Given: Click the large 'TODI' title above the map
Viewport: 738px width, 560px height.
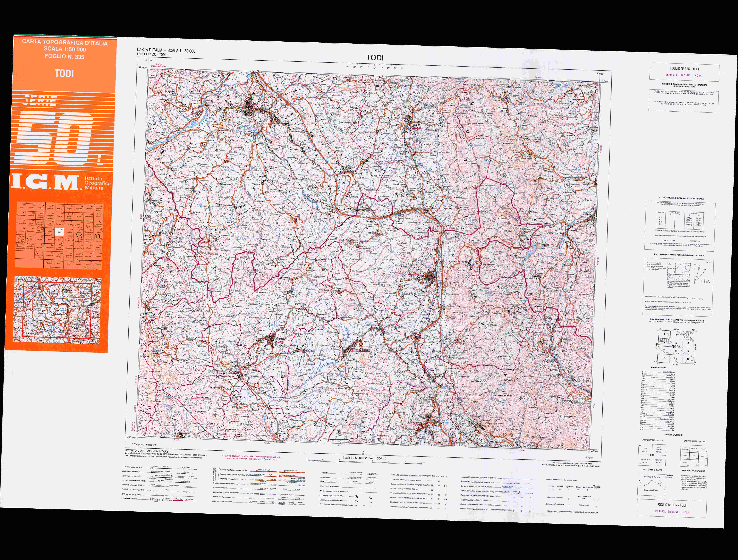Looking at the screenshot, I should tap(375, 58).
